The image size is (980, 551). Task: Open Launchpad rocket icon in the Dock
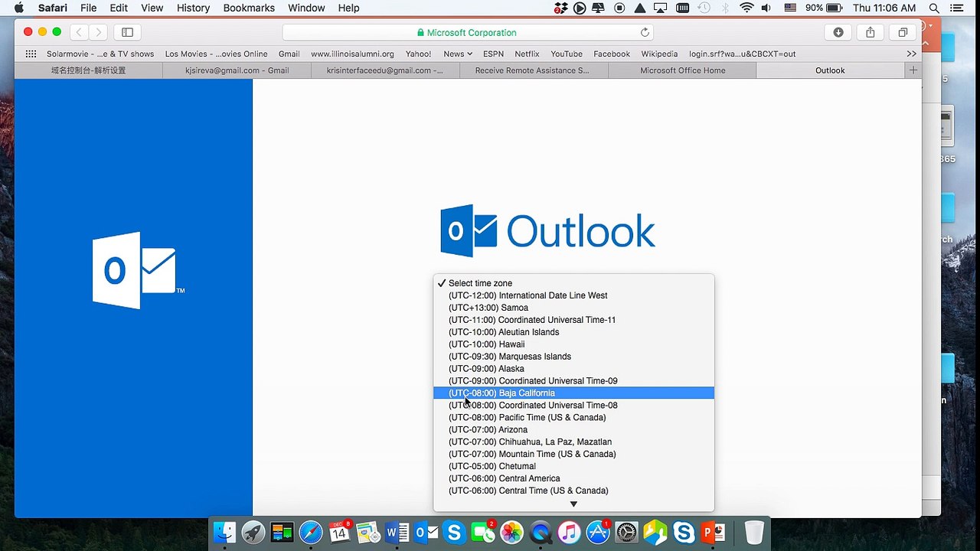click(253, 532)
